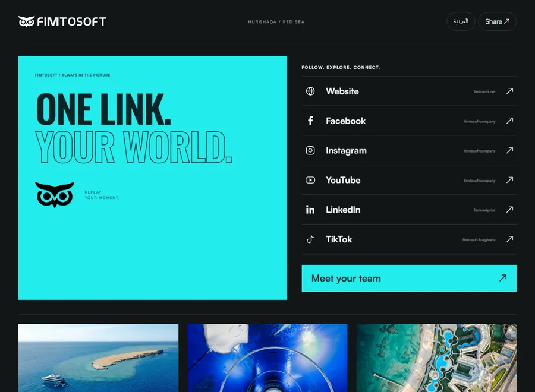This screenshot has height=392, width=535.
Task: Click the FIMTOSOFT wordmark in the header
Action: click(71, 22)
